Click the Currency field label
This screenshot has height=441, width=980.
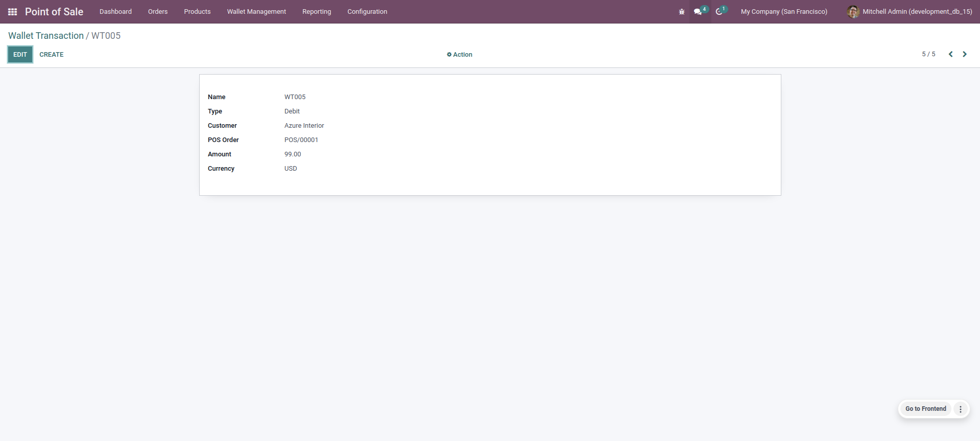click(x=221, y=169)
